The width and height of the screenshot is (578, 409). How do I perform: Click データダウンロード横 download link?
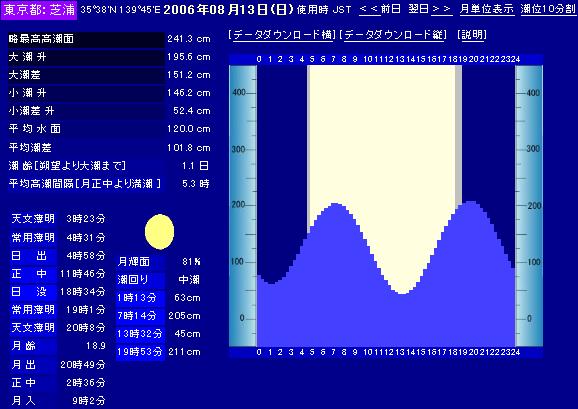point(282,35)
